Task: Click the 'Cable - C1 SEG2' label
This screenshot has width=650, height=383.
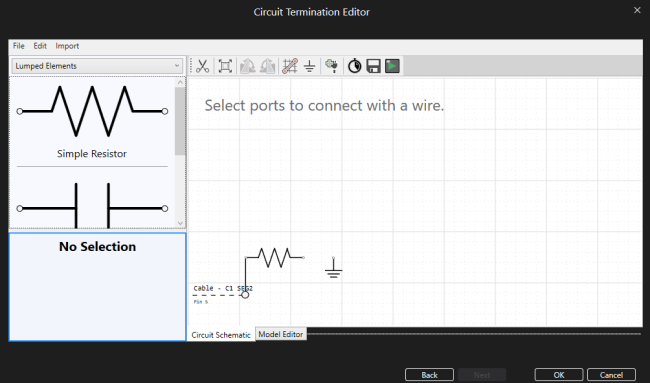Action: point(223,288)
